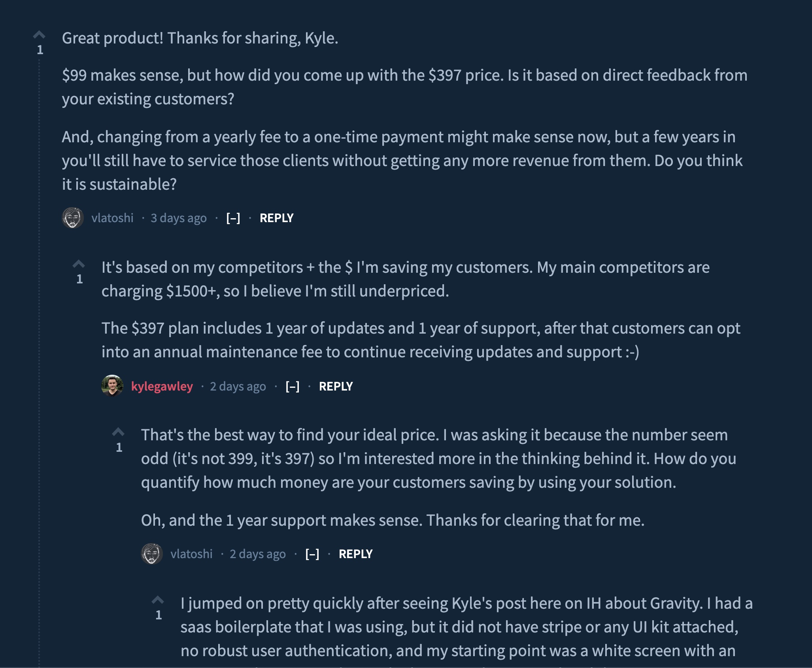The width and height of the screenshot is (812, 668).
Task: Open the kylegawley username link
Action: [x=162, y=386]
